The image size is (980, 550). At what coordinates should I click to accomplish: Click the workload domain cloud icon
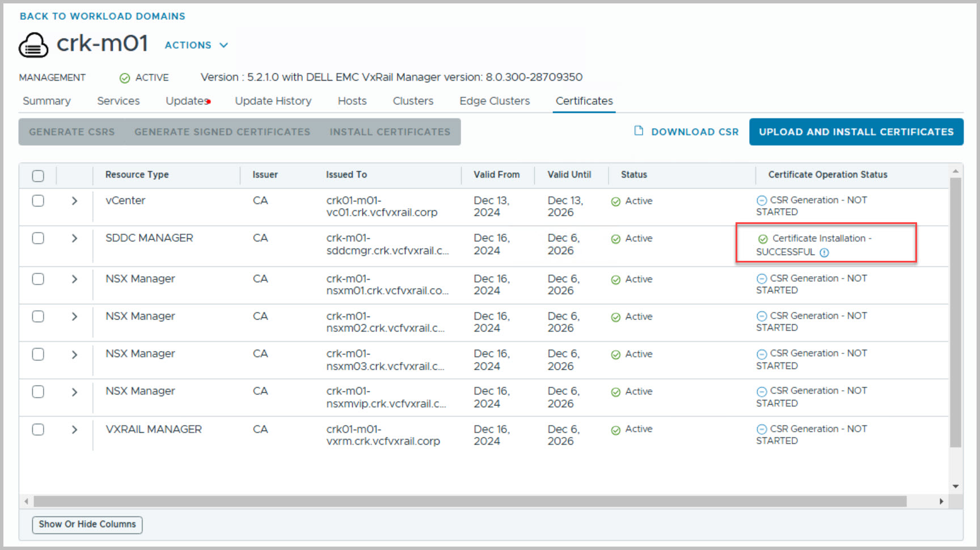point(33,45)
